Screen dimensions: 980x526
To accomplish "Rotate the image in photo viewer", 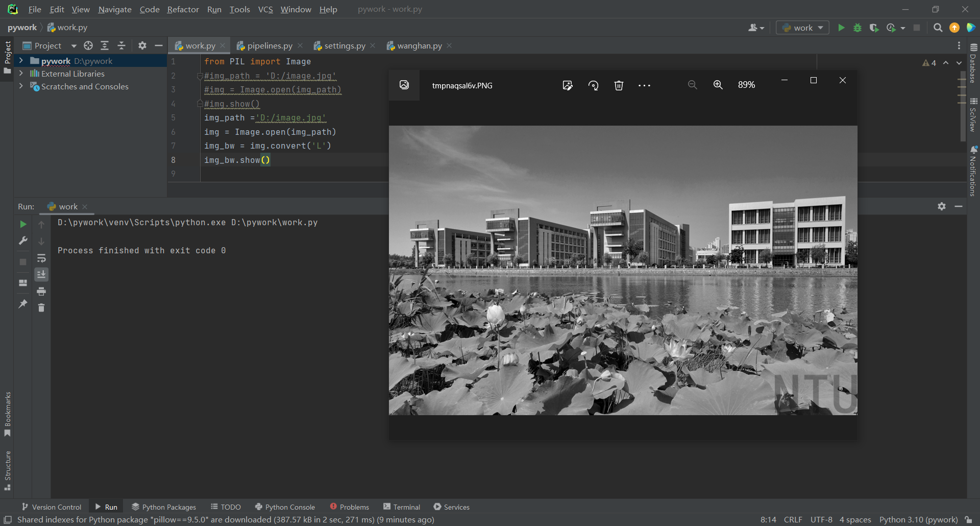I will coord(593,85).
